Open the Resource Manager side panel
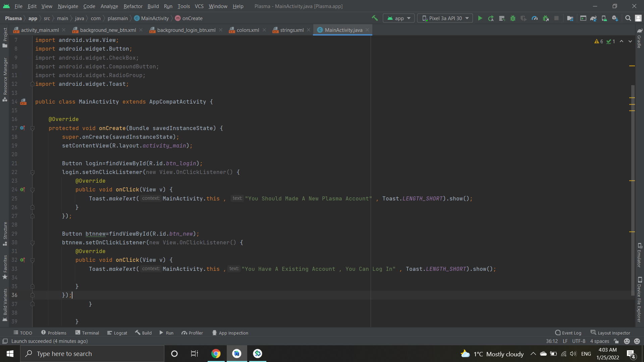644x362 pixels. [5, 80]
